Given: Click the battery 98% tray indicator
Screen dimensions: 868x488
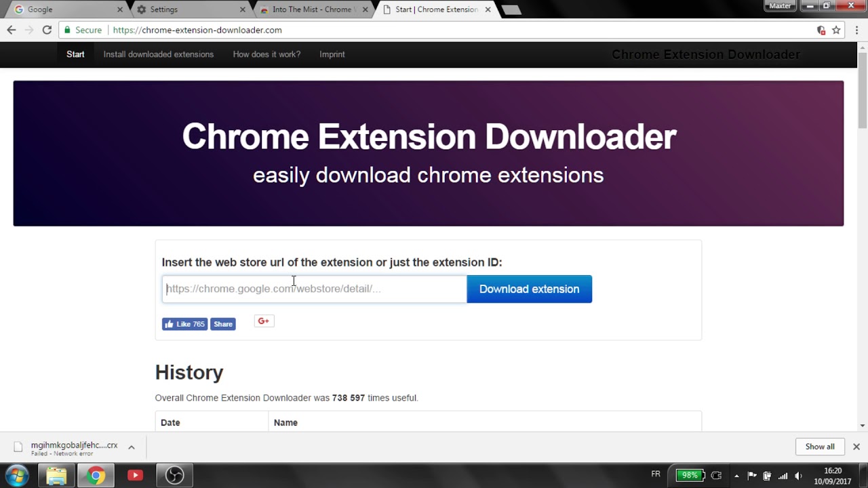Looking at the screenshot, I should click(x=690, y=475).
